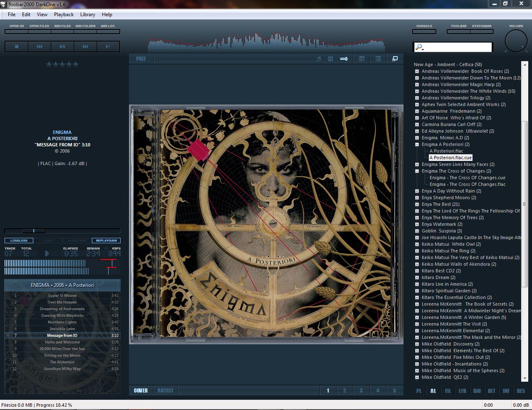Switch to the FIL tab

tap(448, 391)
